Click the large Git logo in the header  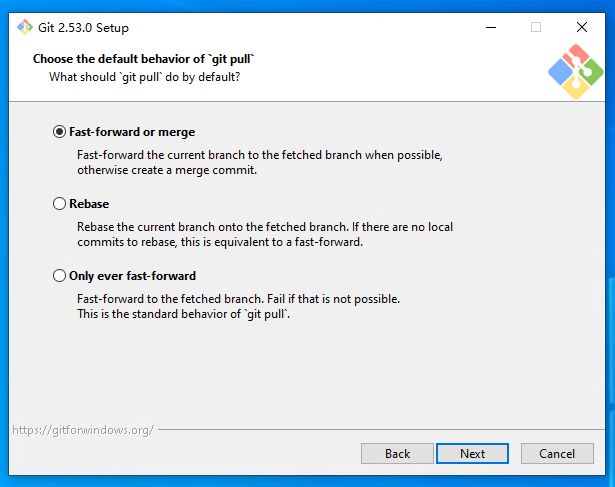(x=576, y=72)
